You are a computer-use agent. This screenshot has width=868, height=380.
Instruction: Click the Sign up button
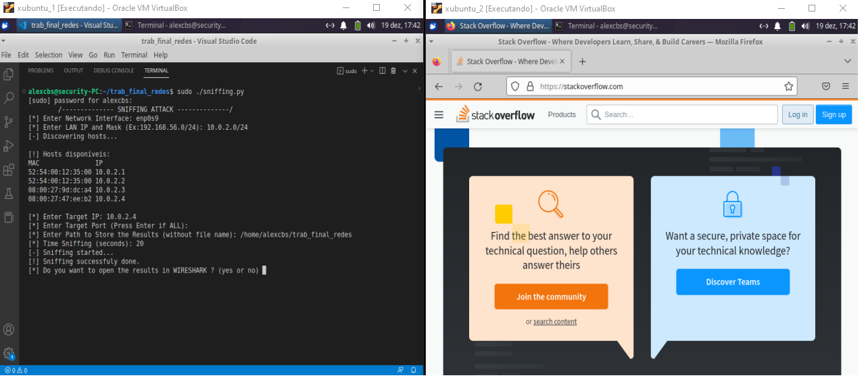(x=834, y=114)
